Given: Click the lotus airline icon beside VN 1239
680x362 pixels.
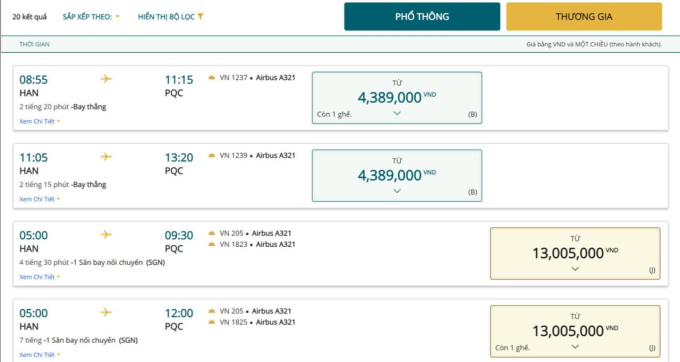Looking at the screenshot, I should [x=212, y=155].
